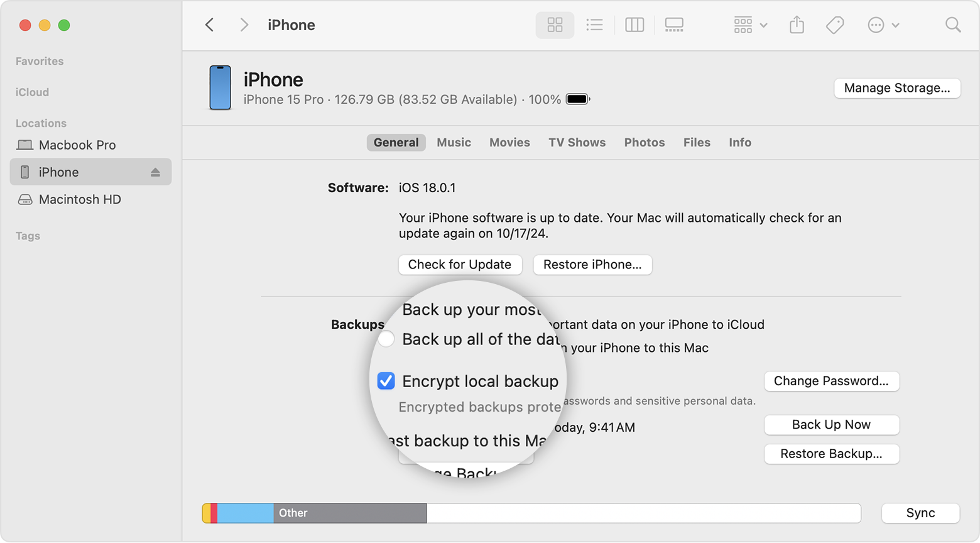The height and width of the screenshot is (543, 980).
Task: Open the TV Shows tab
Action: click(577, 143)
